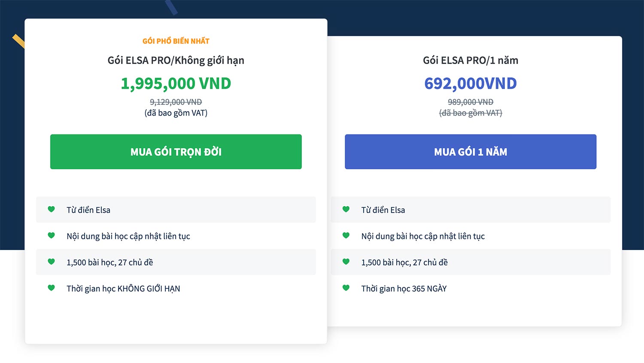Click the green price '1,995,000 VND'
The width and height of the screenshot is (644, 363).
pyautogui.click(x=176, y=83)
